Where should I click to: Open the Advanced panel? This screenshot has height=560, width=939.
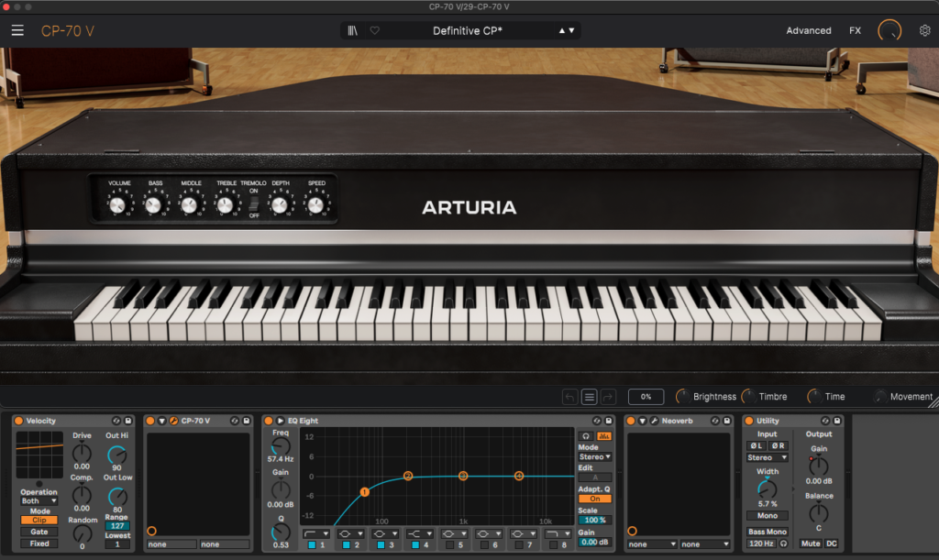pos(809,30)
